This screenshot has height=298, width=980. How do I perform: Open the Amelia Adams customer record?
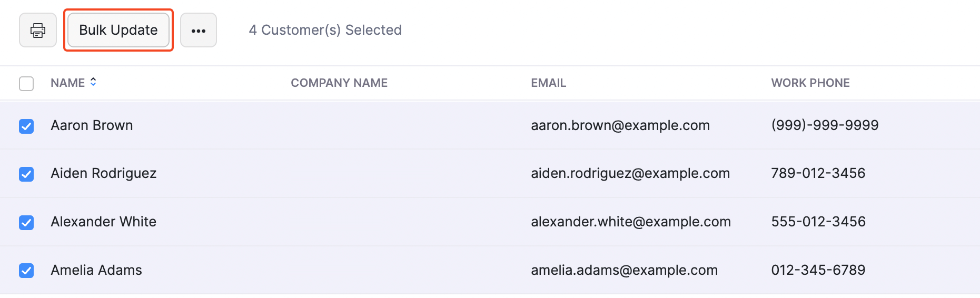pyautogui.click(x=96, y=271)
